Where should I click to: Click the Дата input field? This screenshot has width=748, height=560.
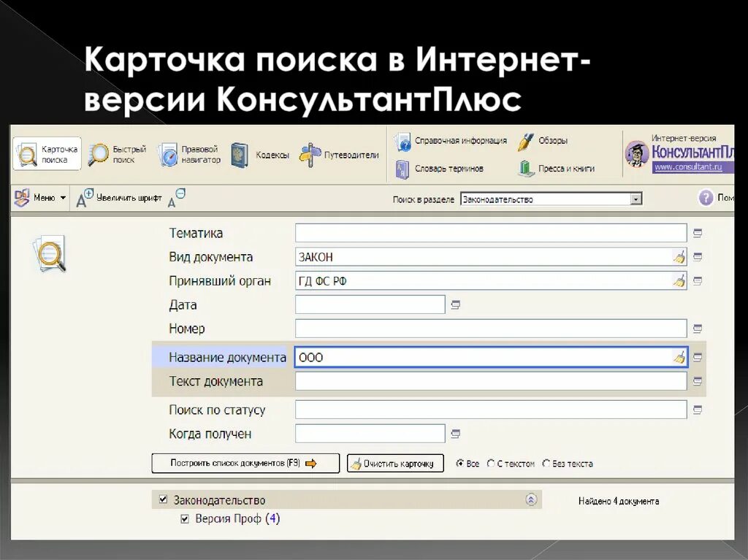click(x=370, y=304)
